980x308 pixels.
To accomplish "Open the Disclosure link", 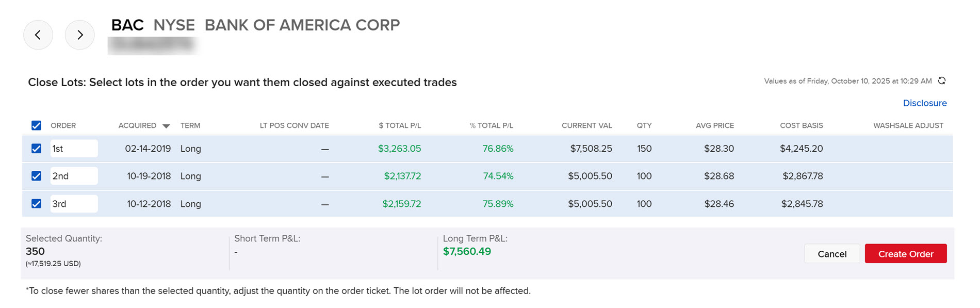I will click(924, 103).
